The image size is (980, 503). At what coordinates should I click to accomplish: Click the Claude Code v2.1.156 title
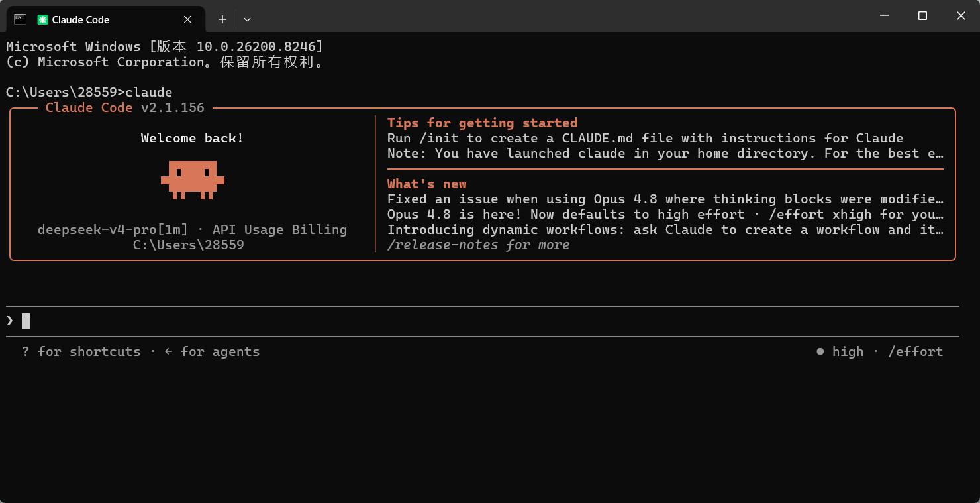(125, 108)
